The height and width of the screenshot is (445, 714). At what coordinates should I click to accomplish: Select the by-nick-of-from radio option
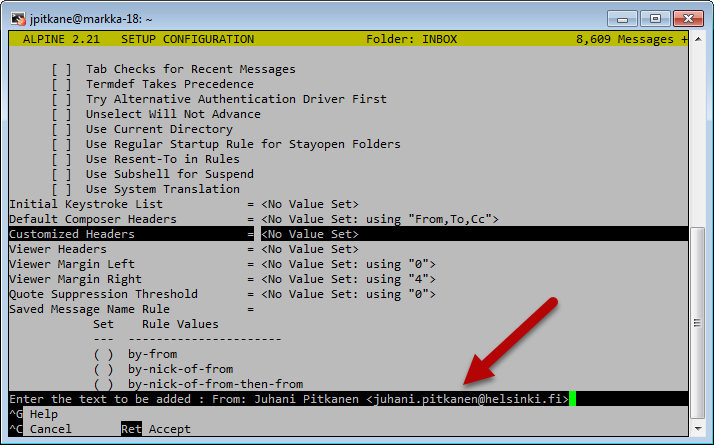pyautogui.click(x=103, y=369)
